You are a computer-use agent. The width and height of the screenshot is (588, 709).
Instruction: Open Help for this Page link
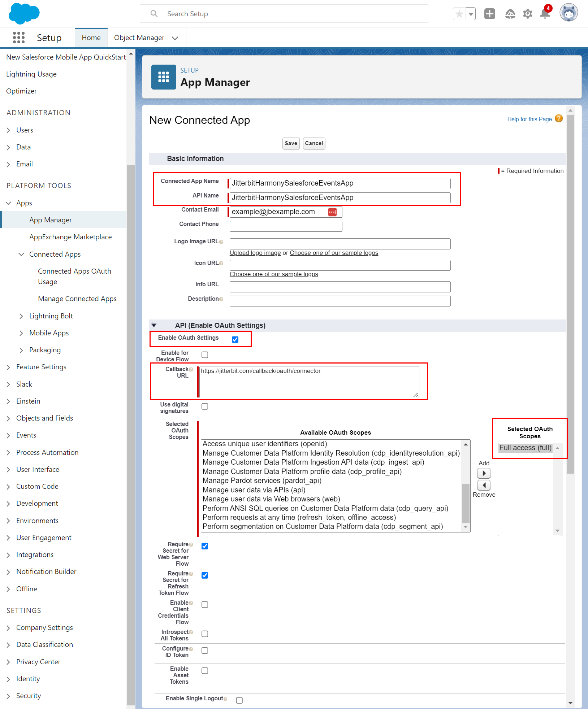[x=529, y=119]
